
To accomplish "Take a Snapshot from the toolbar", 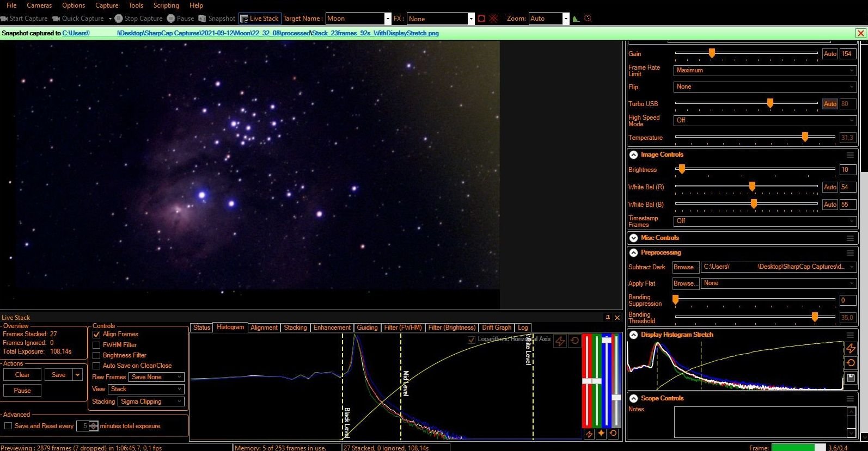I will (x=217, y=18).
